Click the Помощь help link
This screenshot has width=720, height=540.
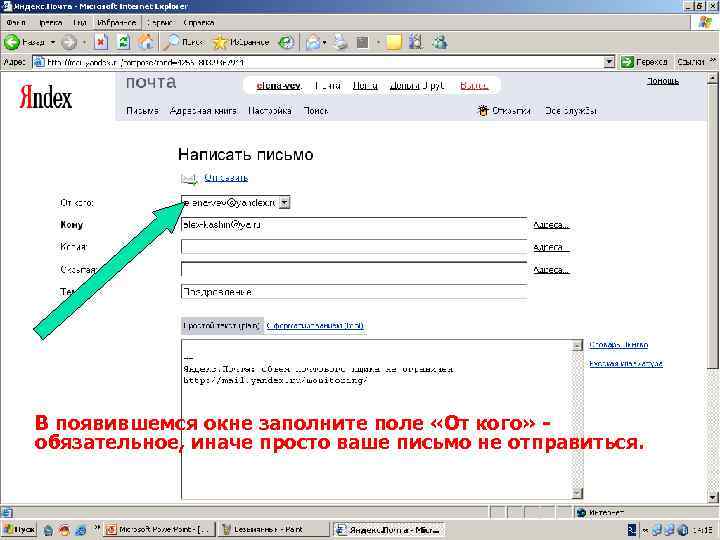tap(663, 81)
